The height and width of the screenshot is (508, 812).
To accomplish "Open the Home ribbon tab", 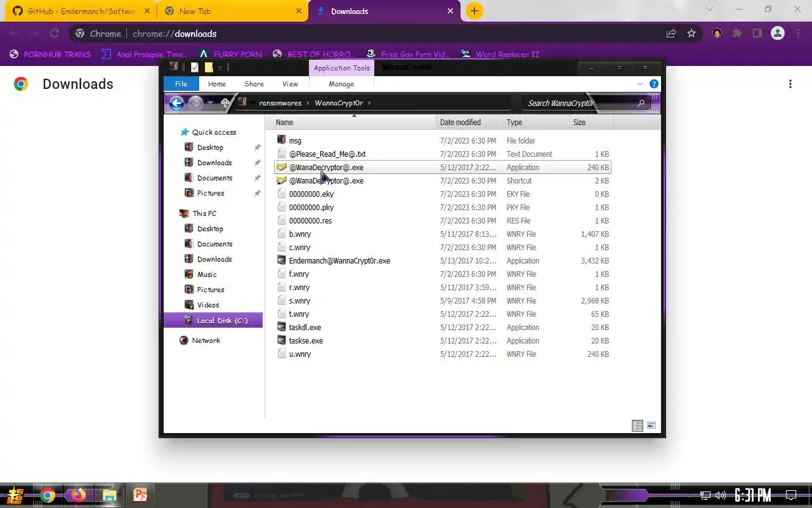I will pyautogui.click(x=217, y=84).
